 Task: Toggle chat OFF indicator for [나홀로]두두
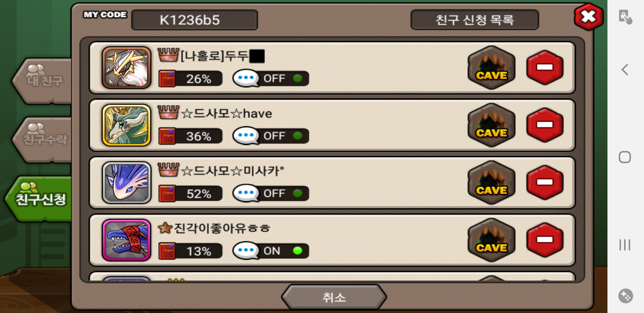271,78
